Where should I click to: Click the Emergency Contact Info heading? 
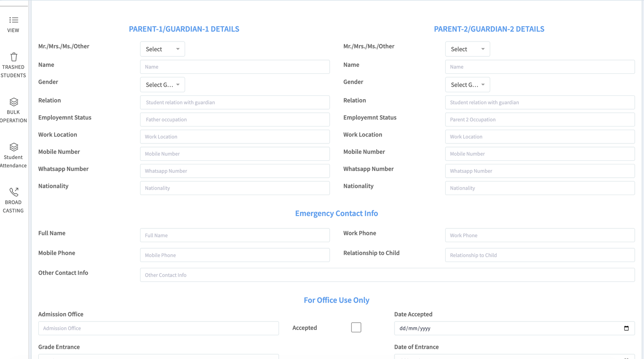tap(336, 214)
